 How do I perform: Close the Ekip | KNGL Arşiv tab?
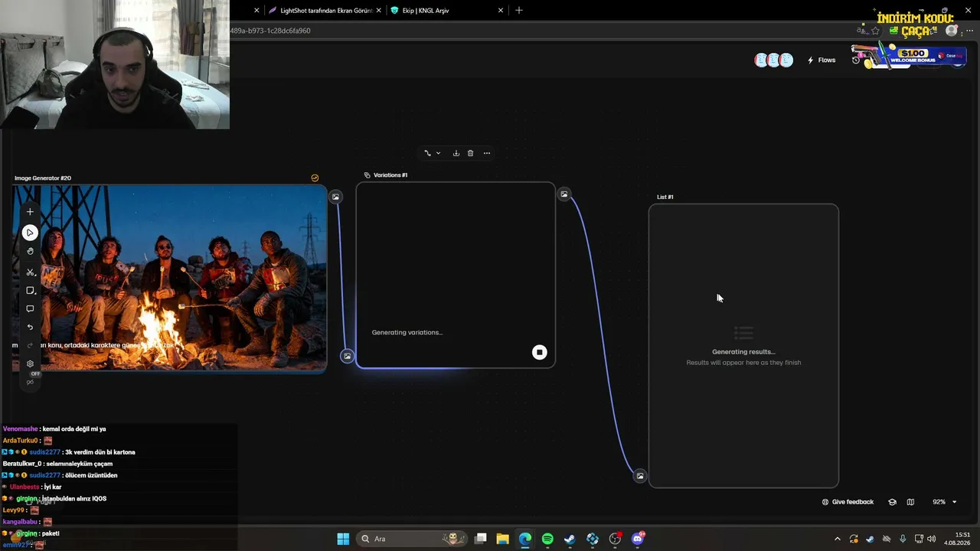click(501, 11)
